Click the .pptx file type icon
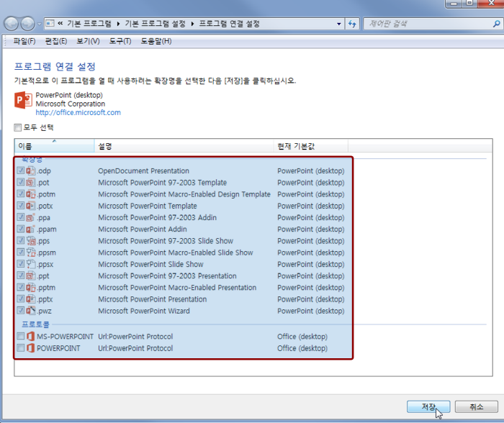Image resolution: width=504 pixels, height=423 pixels. (30, 299)
